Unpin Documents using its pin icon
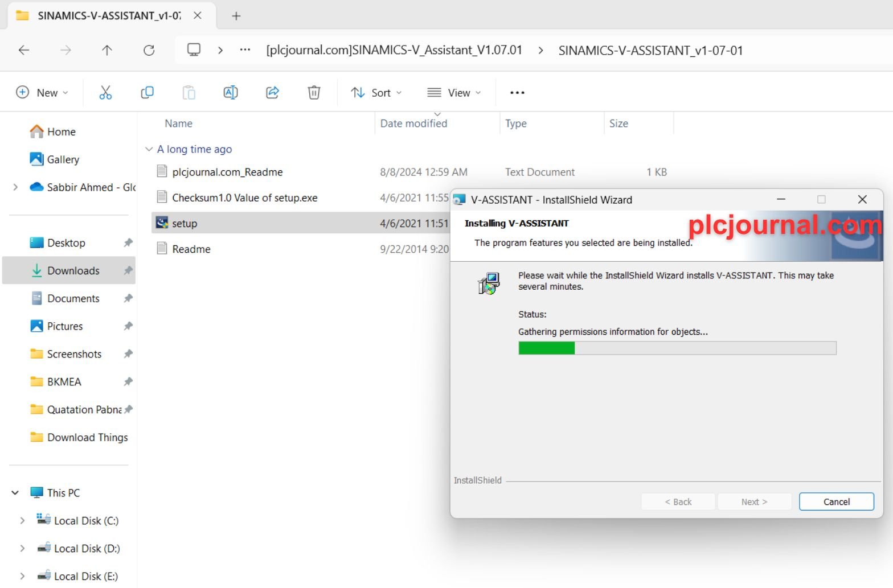Viewport: 893px width, 588px height. [128, 298]
